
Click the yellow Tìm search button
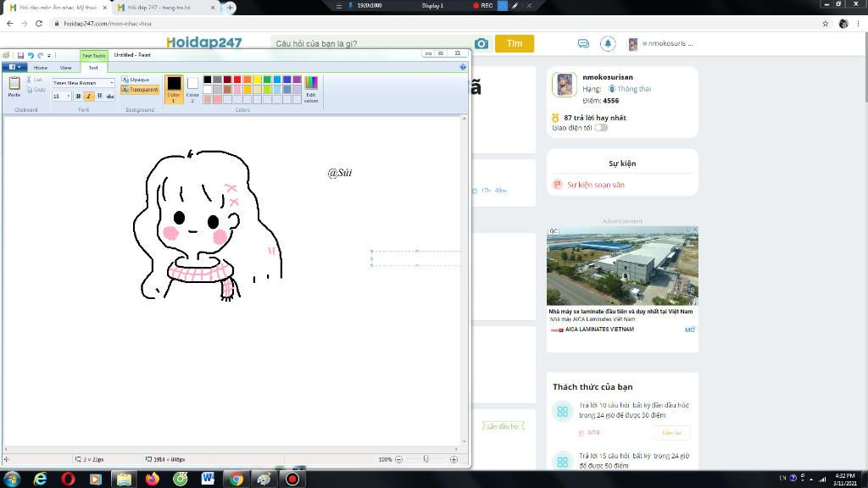(x=515, y=44)
